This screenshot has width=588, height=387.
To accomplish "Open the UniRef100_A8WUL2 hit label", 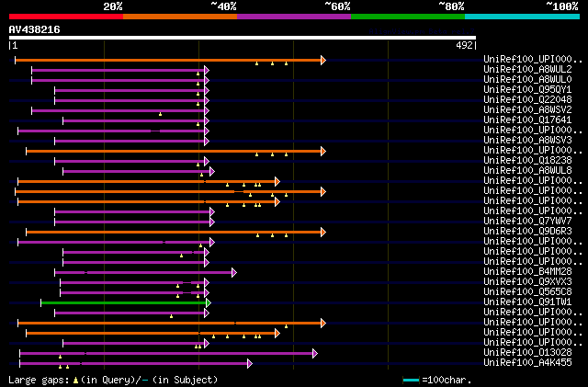I will pos(527,70).
